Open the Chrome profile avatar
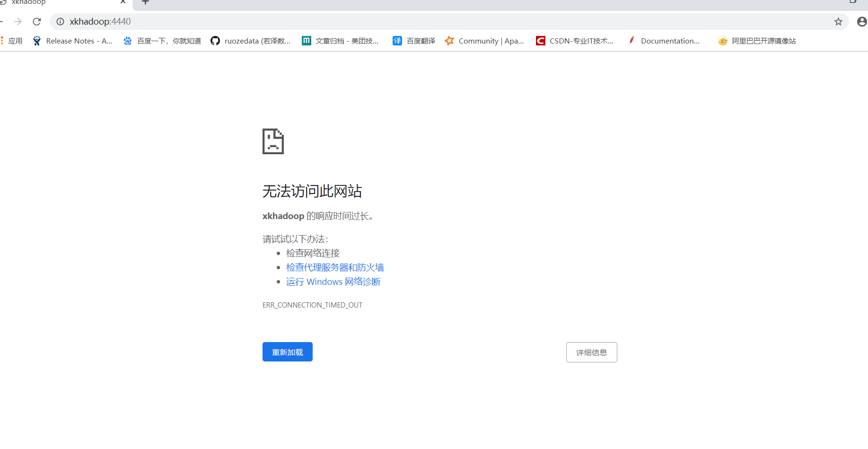The height and width of the screenshot is (449, 868). 861,21
